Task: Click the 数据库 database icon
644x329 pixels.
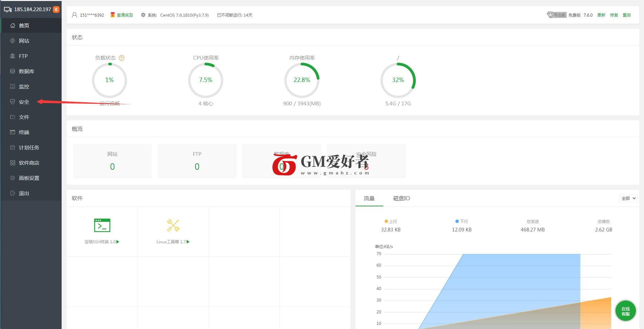Action: coord(13,71)
